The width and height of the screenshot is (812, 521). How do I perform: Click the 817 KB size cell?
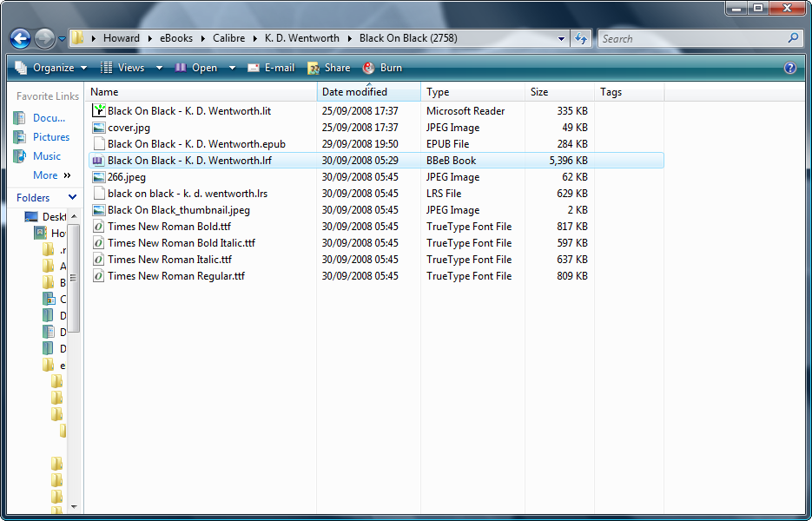point(571,227)
